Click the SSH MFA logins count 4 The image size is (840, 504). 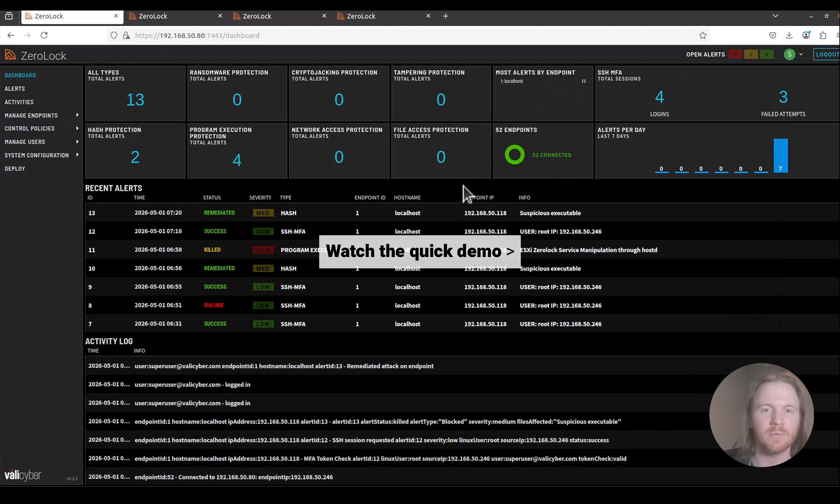659,97
